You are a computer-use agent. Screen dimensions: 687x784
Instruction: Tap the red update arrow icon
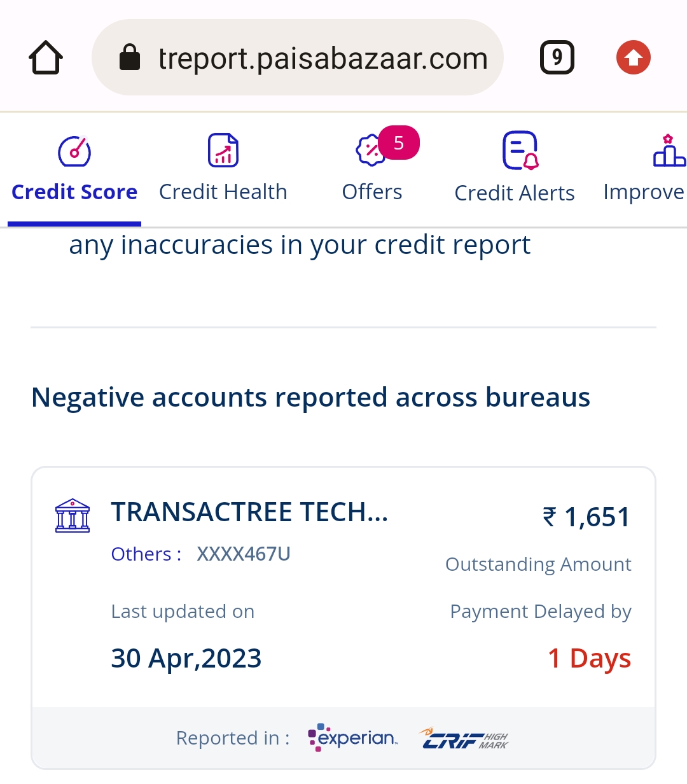[633, 58]
